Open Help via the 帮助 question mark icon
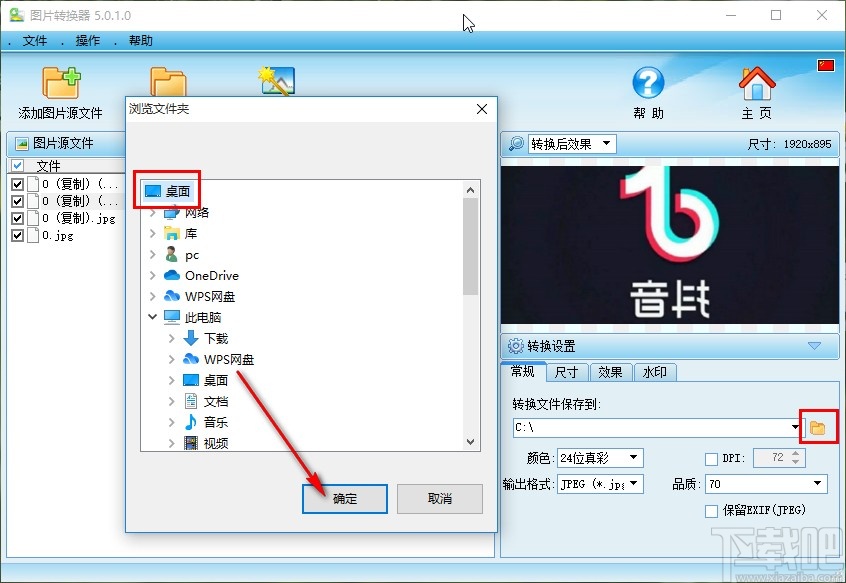The image size is (846, 583). click(649, 82)
